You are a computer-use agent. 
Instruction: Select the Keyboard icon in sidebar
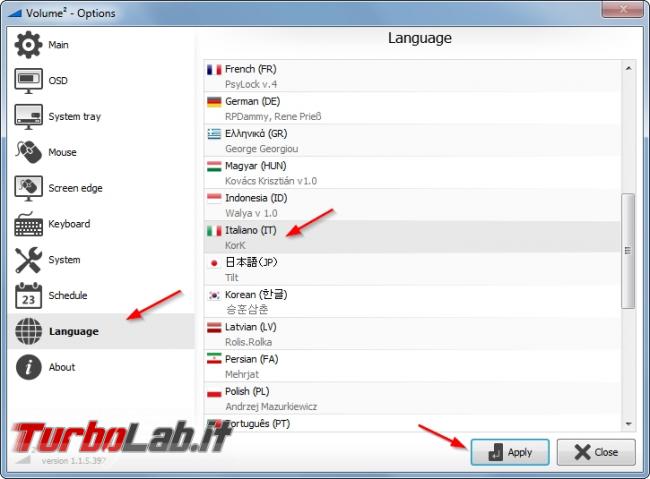coord(28,224)
